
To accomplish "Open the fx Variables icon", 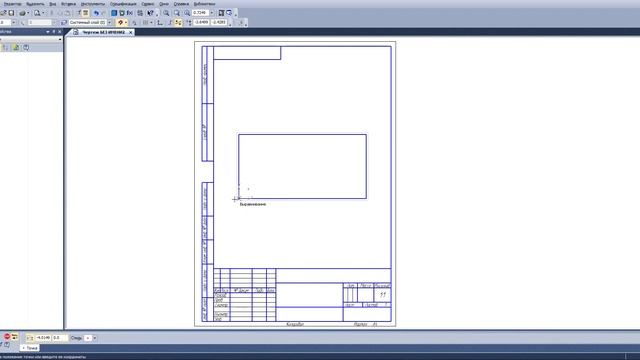I will 129,13.
